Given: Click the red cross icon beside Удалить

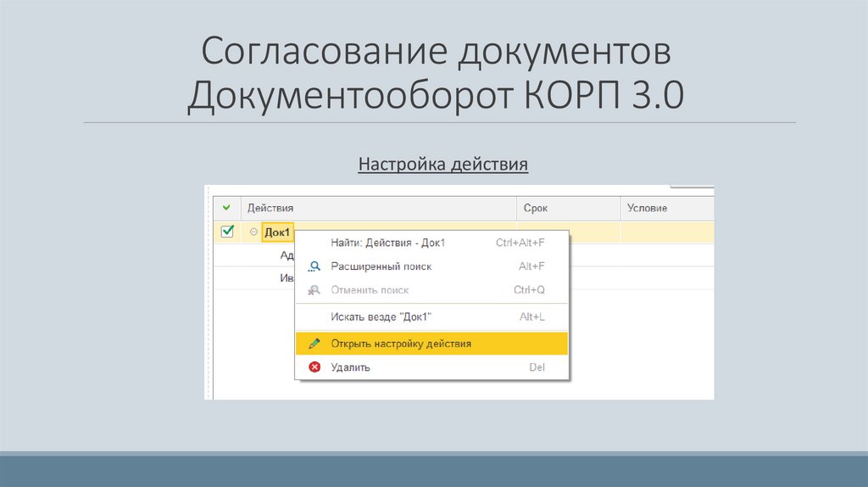Looking at the screenshot, I should [314, 367].
